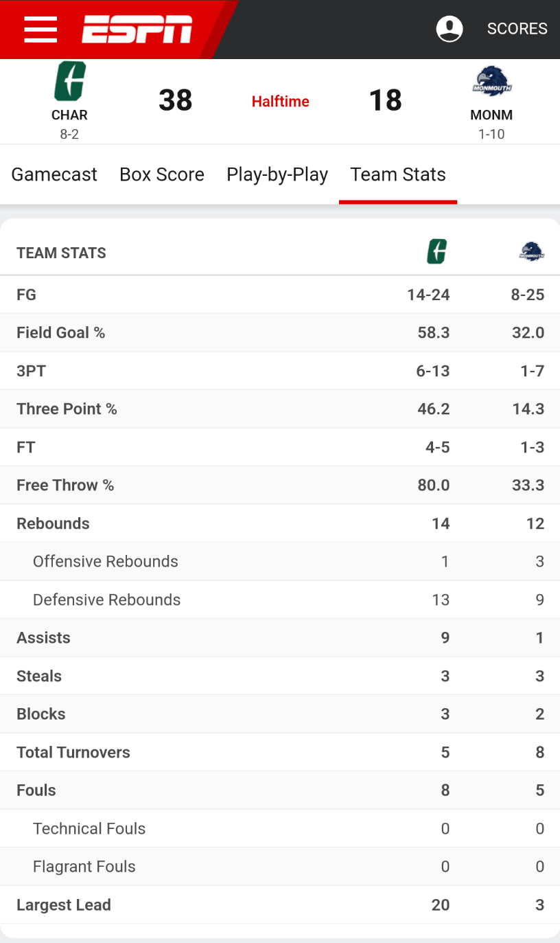Image resolution: width=560 pixels, height=943 pixels.
Task: Open the Play-by-Play tab
Action: tap(277, 174)
